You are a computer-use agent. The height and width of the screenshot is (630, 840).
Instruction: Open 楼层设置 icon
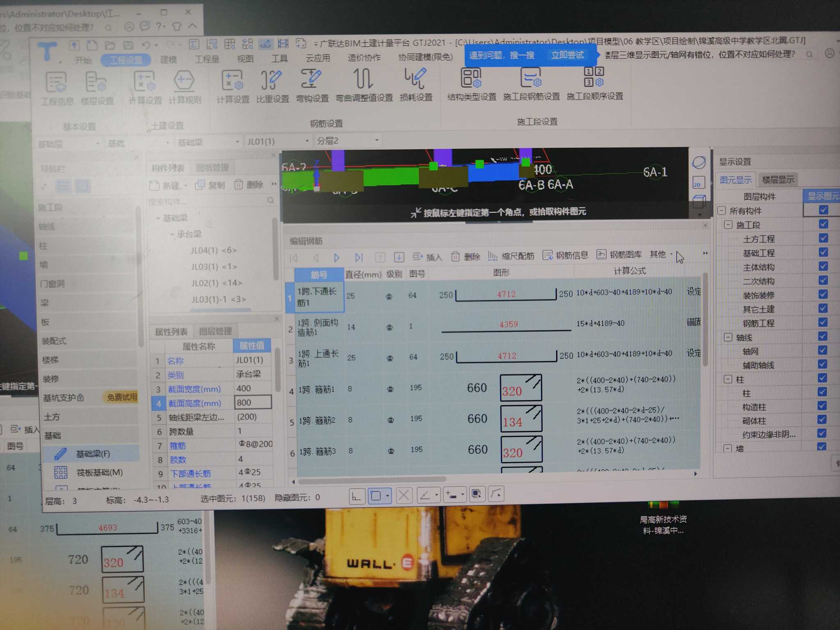97,88
